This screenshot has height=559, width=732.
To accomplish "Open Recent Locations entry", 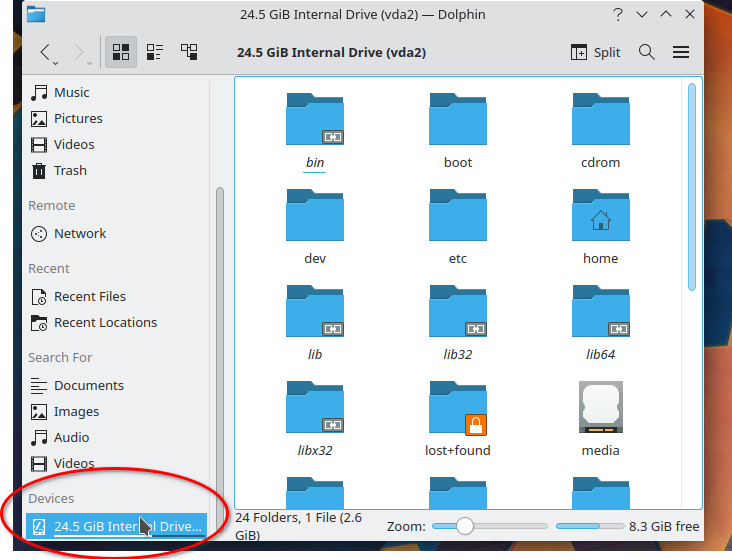I will coord(105,322).
